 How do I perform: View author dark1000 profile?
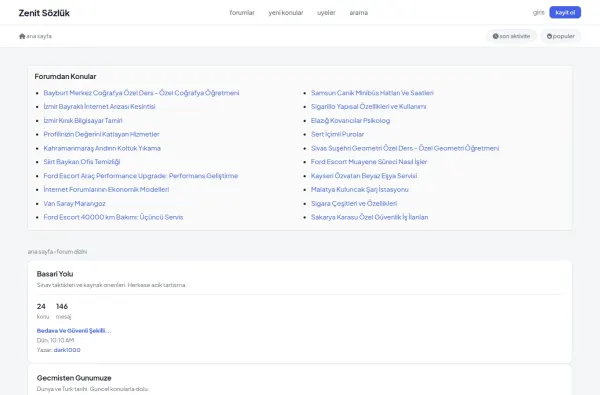[x=67, y=350]
